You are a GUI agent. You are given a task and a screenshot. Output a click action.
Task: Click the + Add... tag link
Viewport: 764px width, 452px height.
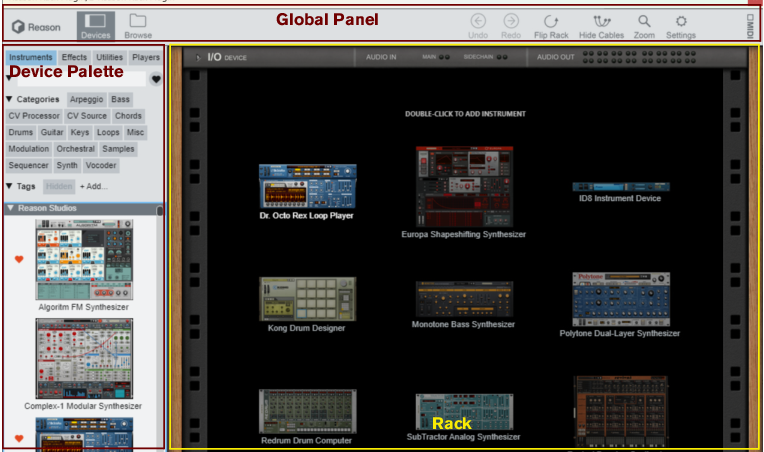[94, 186]
